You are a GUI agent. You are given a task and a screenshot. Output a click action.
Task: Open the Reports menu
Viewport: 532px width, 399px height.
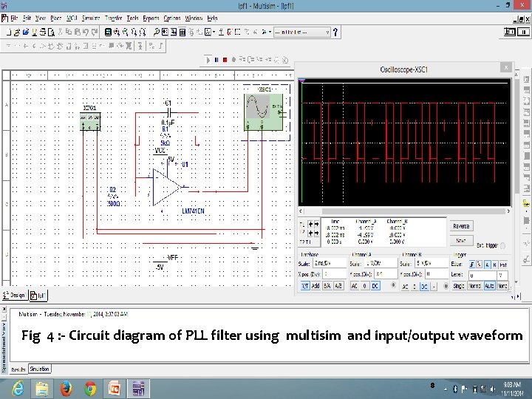pos(151,18)
